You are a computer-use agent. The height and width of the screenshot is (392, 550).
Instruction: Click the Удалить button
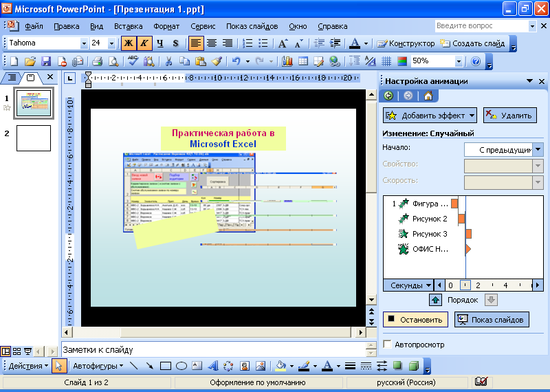[x=510, y=116]
